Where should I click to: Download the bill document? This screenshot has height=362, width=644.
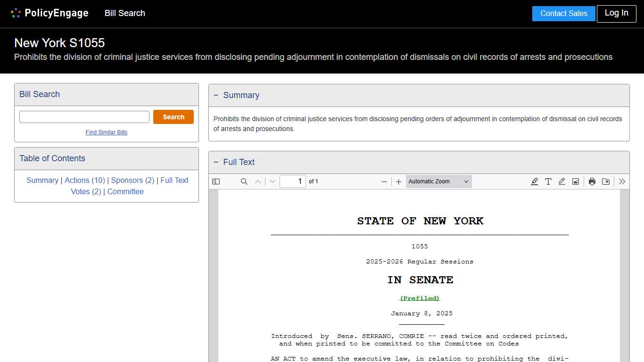click(606, 181)
